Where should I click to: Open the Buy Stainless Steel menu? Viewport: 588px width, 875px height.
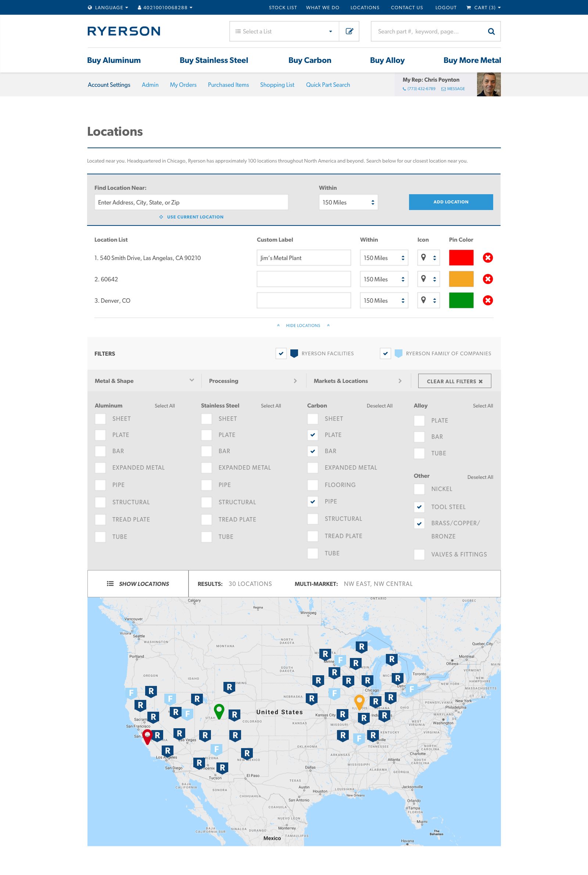point(214,60)
